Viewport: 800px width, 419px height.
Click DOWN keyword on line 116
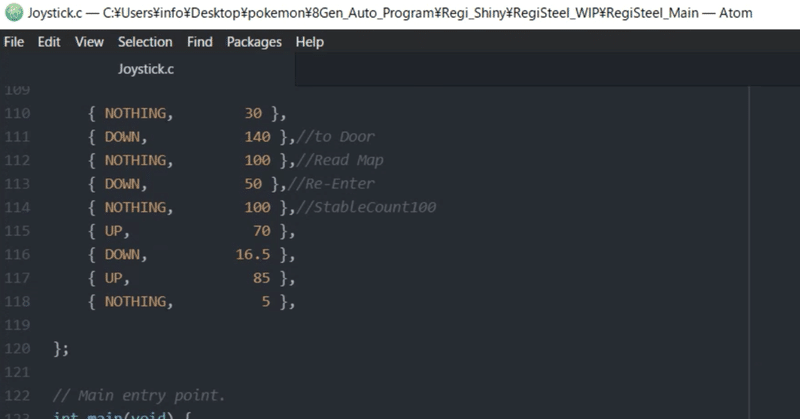(122, 254)
